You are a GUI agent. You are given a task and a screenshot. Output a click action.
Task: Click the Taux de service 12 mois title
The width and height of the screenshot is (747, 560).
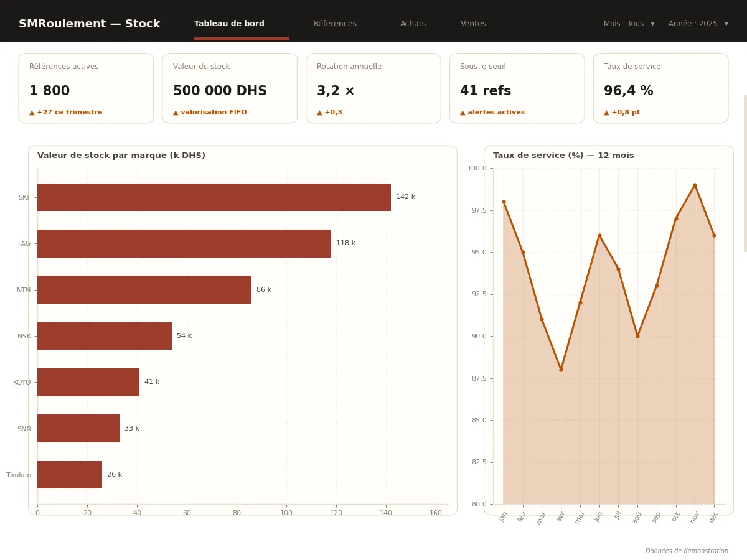point(563,156)
